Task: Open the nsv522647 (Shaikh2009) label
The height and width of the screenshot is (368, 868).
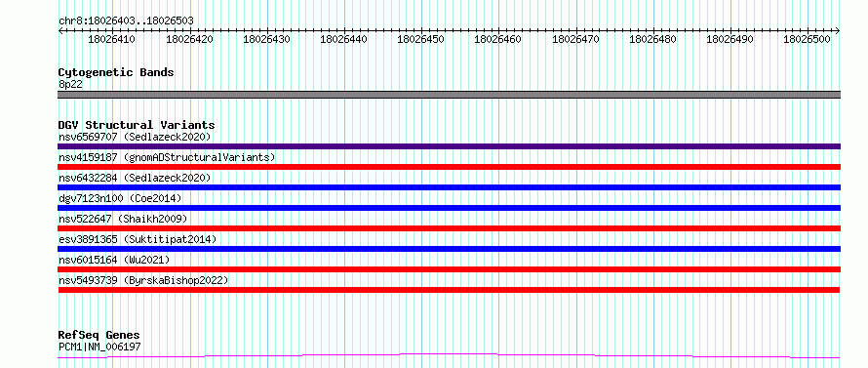Action: (x=123, y=219)
